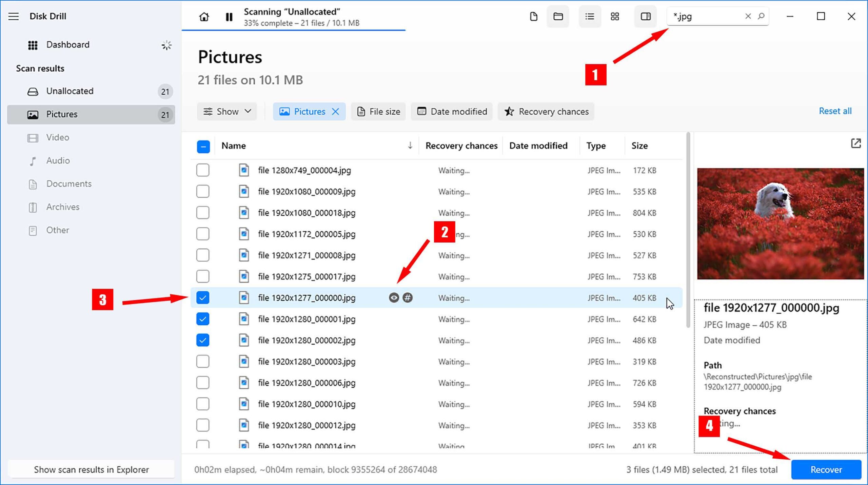Click the list view icon in toolbar

[x=589, y=16]
